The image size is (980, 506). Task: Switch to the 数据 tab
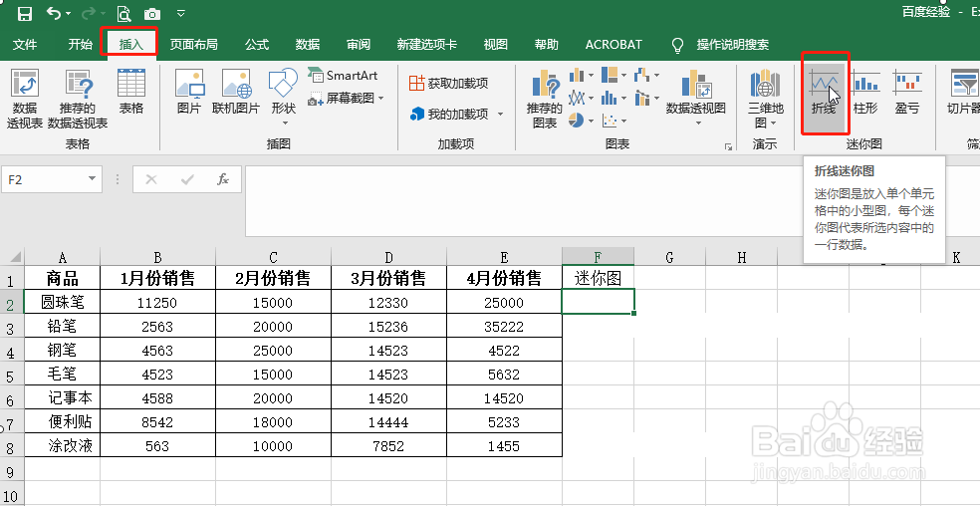pos(308,45)
